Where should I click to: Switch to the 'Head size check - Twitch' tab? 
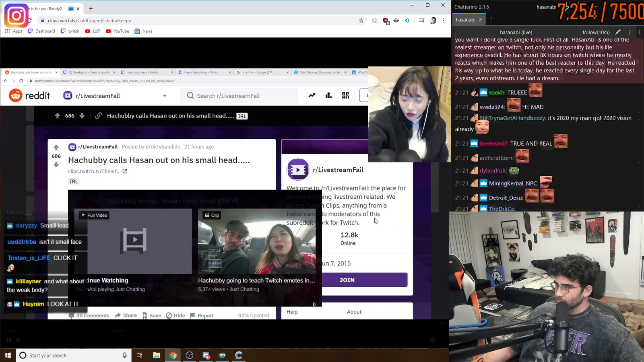147,72
